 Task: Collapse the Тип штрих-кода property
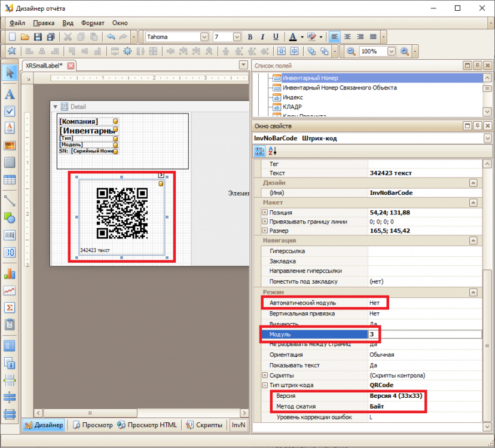pyautogui.click(x=265, y=385)
